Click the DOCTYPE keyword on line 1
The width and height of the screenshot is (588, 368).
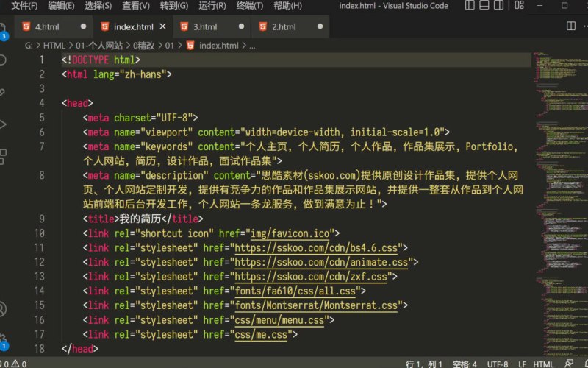point(90,60)
